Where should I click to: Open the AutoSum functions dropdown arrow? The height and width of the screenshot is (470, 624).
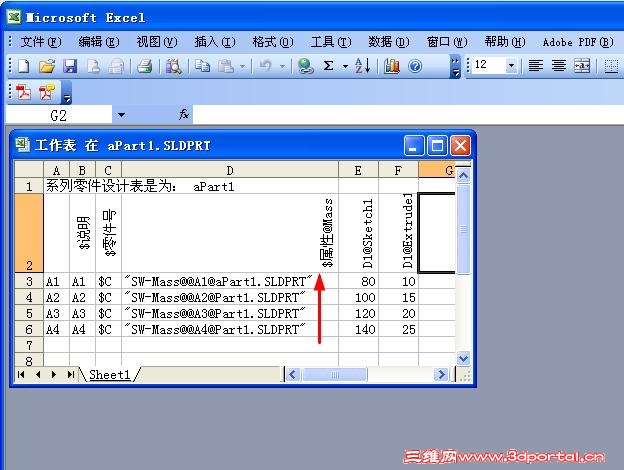point(345,66)
